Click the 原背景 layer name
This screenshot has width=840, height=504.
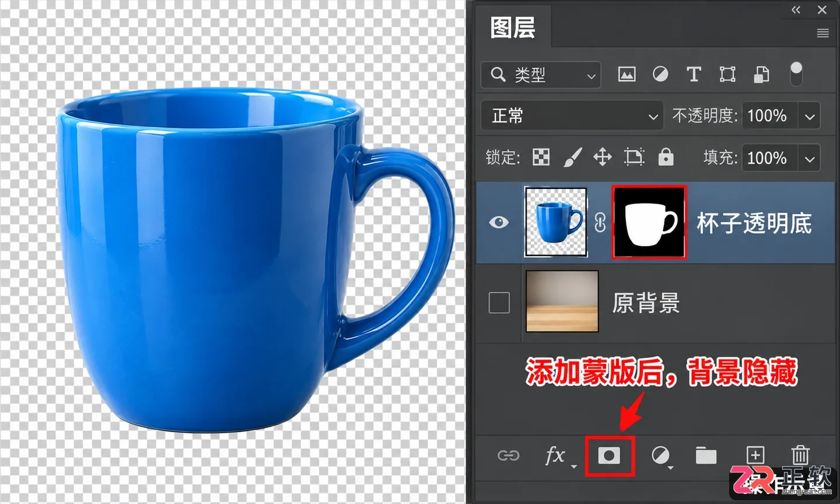tap(646, 303)
